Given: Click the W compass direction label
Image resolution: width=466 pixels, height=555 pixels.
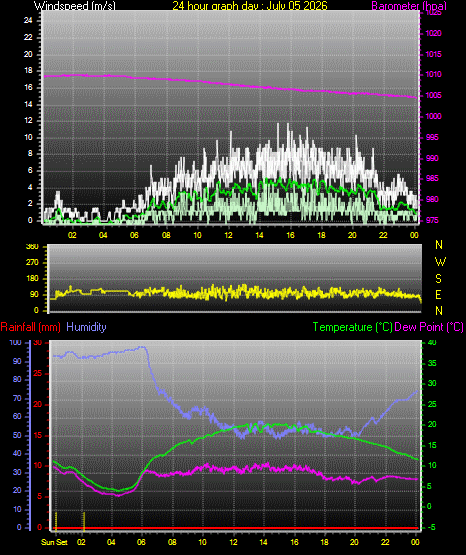Looking at the screenshot, I should click(440, 262).
